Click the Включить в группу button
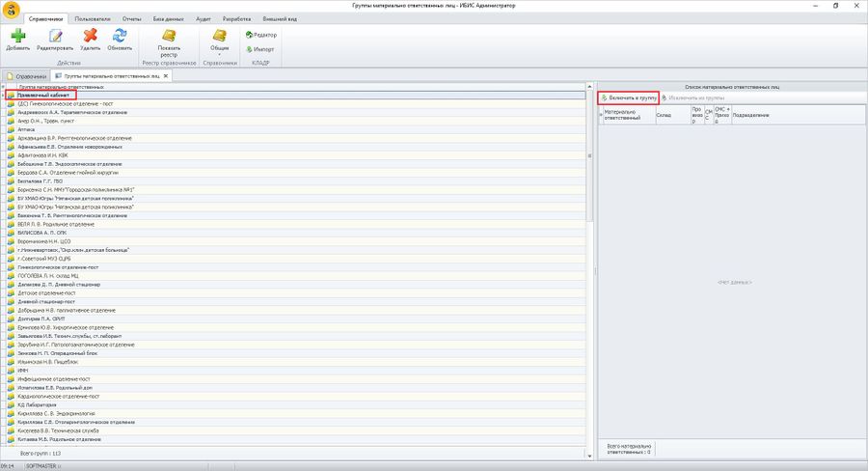Viewport: 868px width, 471px height. [628, 97]
